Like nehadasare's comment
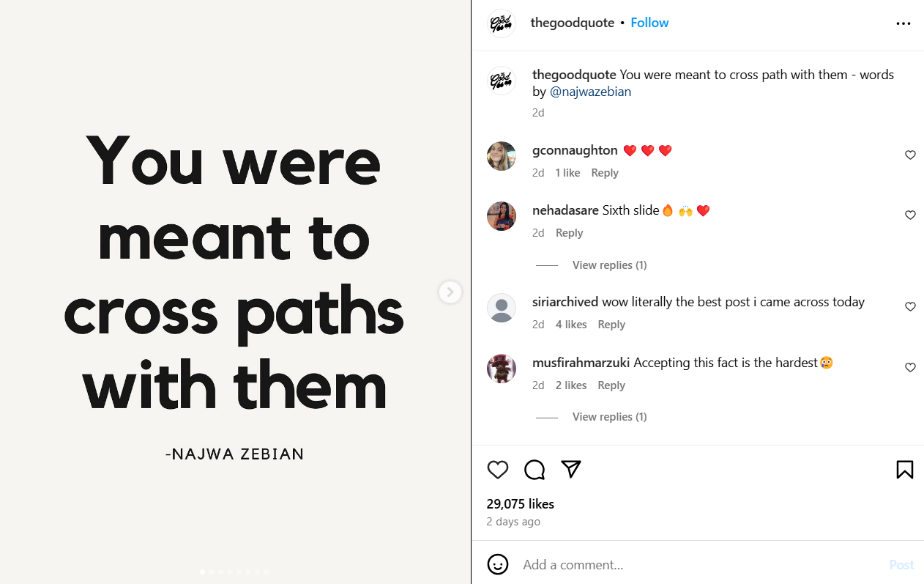 pos(910,215)
